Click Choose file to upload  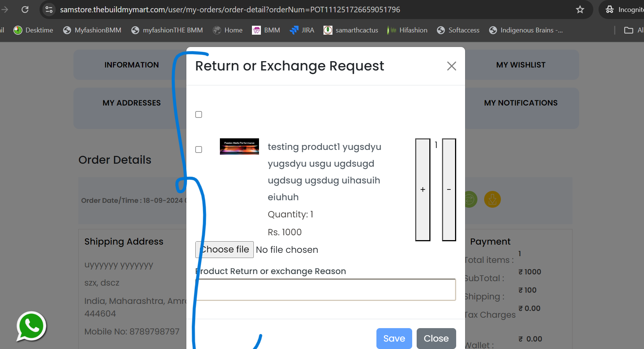pos(224,249)
